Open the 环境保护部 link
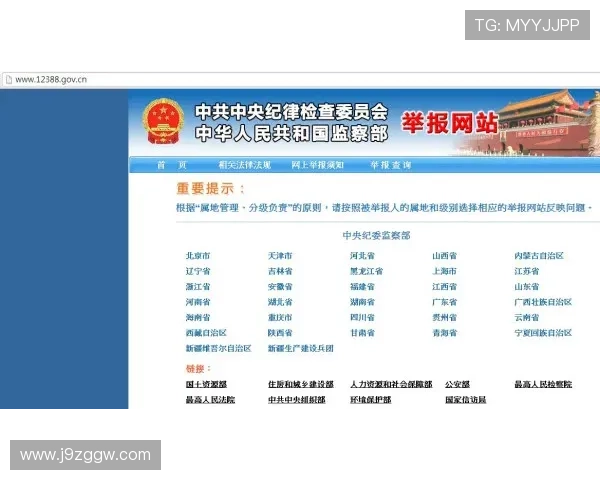Image resolution: width=600 pixels, height=480 pixels. coord(370,400)
